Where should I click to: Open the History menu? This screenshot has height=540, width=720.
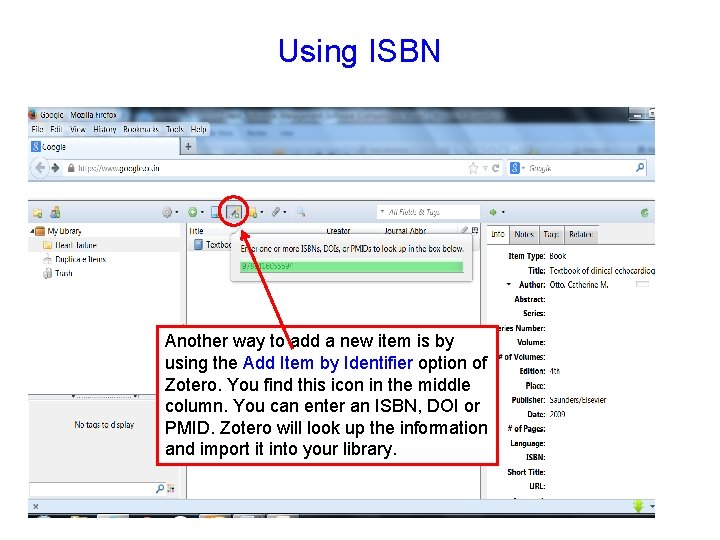105,129
